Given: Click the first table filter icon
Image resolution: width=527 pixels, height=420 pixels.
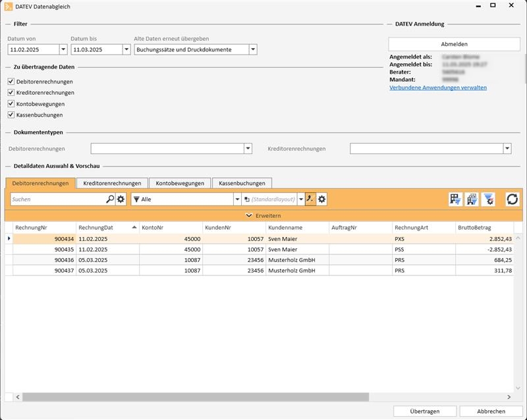Looking at the screenshot, I should pyautogui.click(x=455, y=199).
